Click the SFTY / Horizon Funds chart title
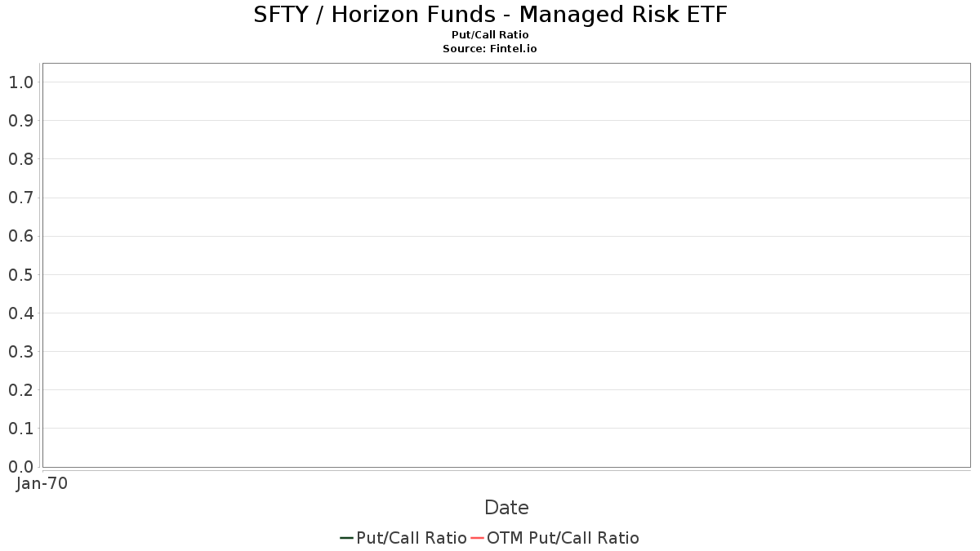 (x=490, y=15)
